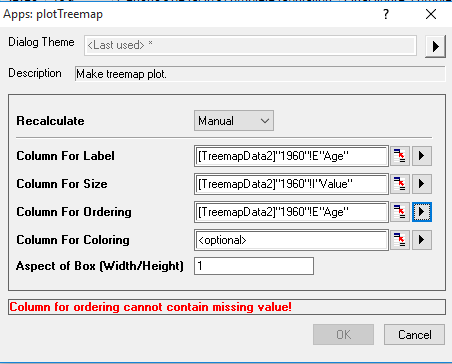Click the Cancel button
Screen dimensions: 452x364
coord(414,334)
